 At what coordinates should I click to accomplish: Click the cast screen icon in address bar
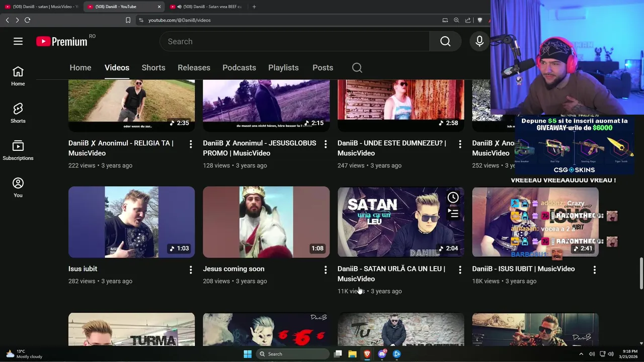pyautogui.click(x=445, y=20)
